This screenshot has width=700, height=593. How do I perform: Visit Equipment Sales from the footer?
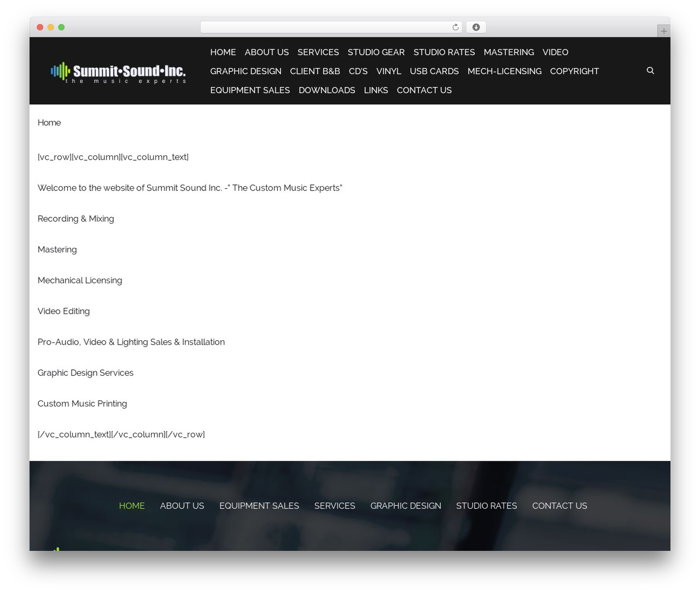click(x=259, y=506)
